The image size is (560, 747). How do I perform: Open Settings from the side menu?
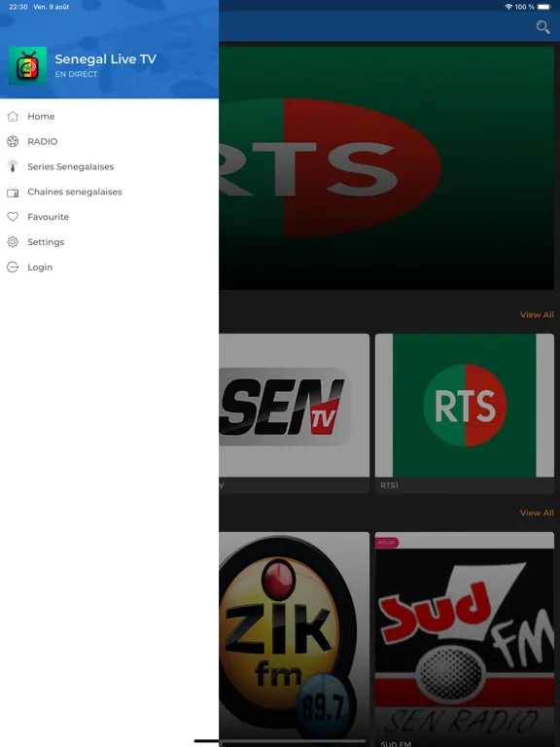point(110,242)
